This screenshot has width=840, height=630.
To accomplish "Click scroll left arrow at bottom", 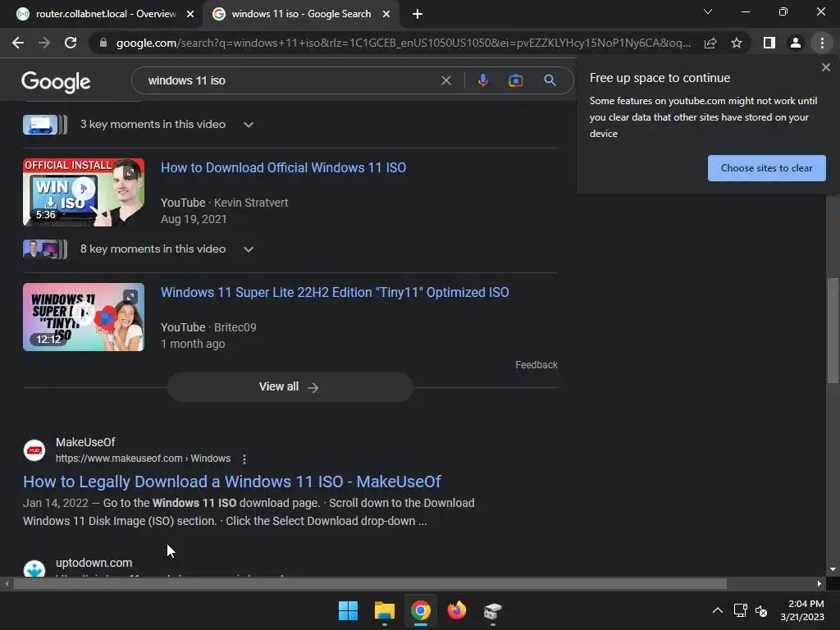I will pos(7,583).
